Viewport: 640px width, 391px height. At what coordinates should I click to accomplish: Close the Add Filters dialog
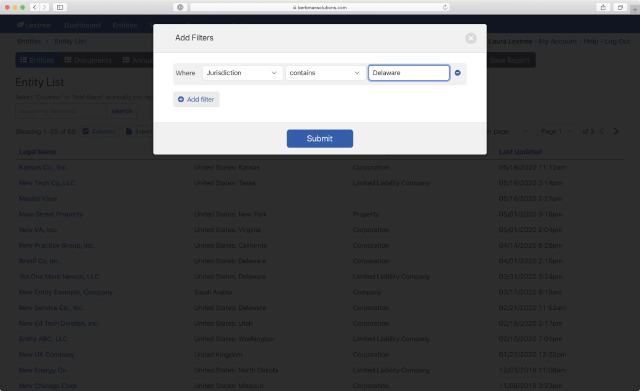(x=471, y=38)
